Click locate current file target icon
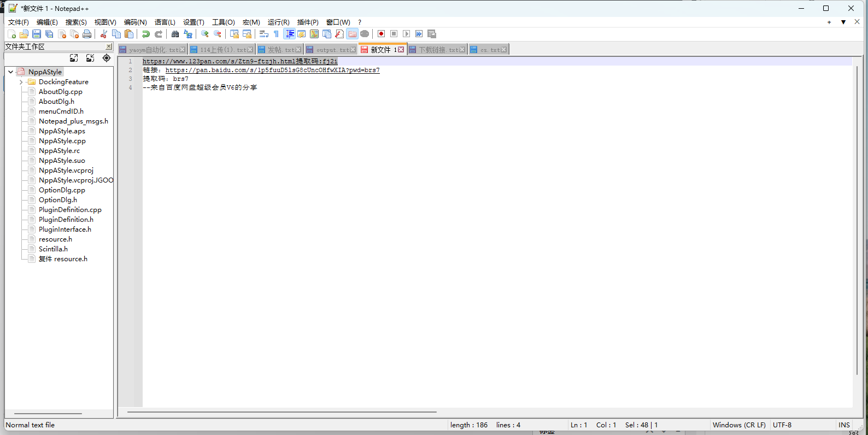Viewport: 868px width, 435px height. coord(107,58)
